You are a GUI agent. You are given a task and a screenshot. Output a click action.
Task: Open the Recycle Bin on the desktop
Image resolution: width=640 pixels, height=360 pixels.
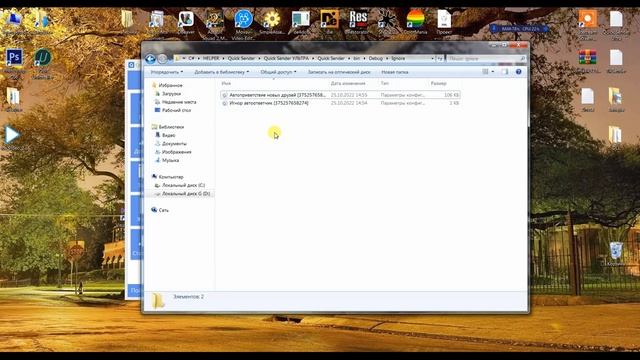[x=616, y=251]
